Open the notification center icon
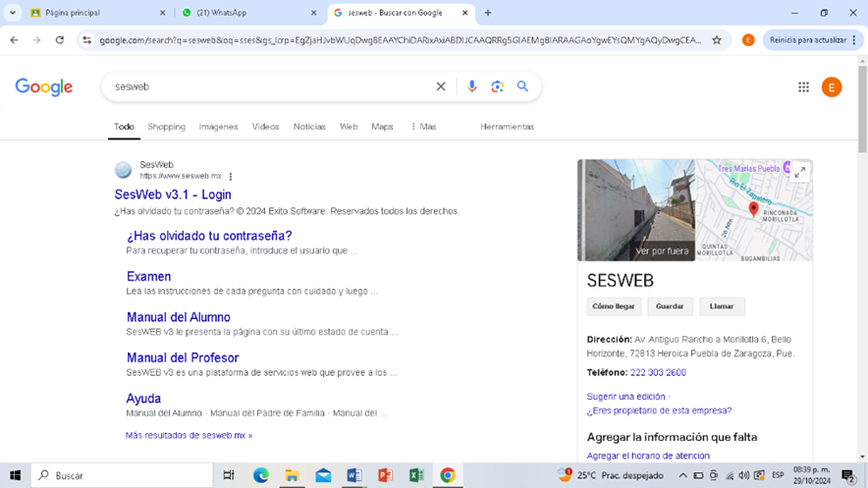Viewport: 868px width, 488px height. (848, 475)
